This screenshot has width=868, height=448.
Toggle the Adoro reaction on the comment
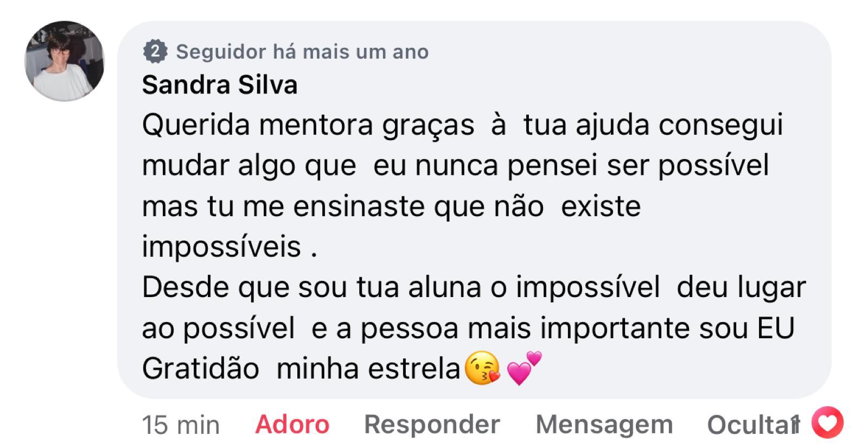tap(292, 424)
